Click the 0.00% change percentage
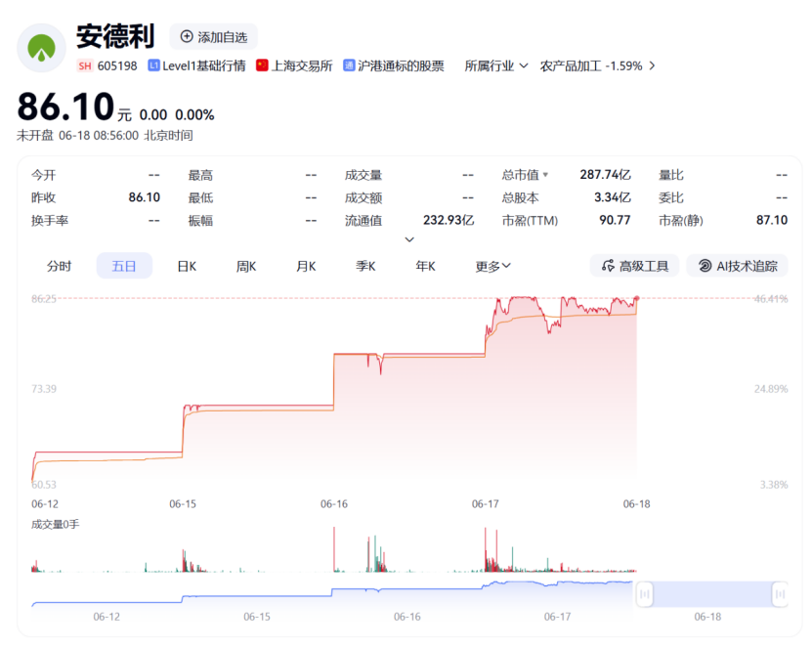 pyautogui.click(x=194, y=115)
